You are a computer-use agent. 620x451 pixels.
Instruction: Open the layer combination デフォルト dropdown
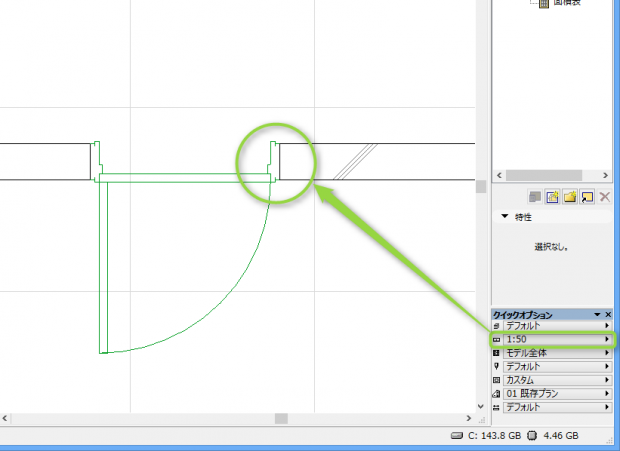pyautogui.click(x=557, y=326)
